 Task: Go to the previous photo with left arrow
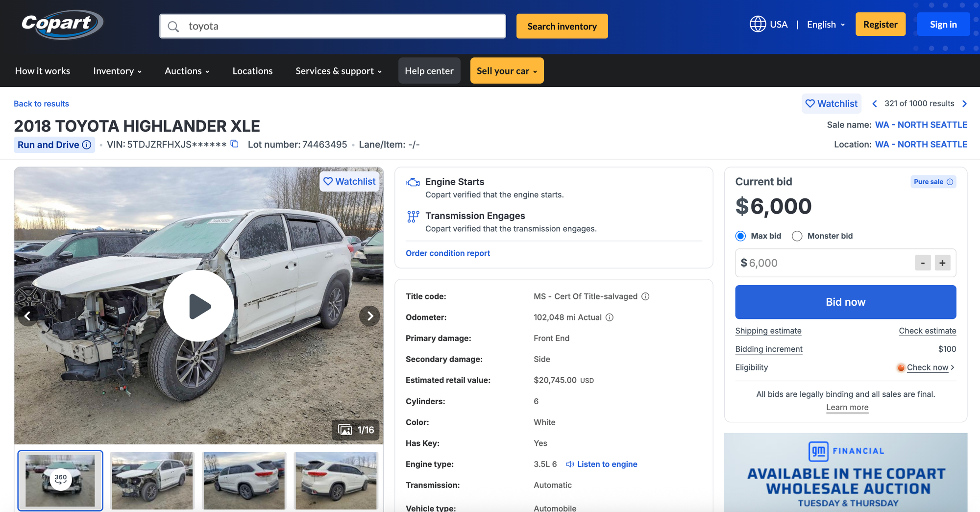coord(28,316)
